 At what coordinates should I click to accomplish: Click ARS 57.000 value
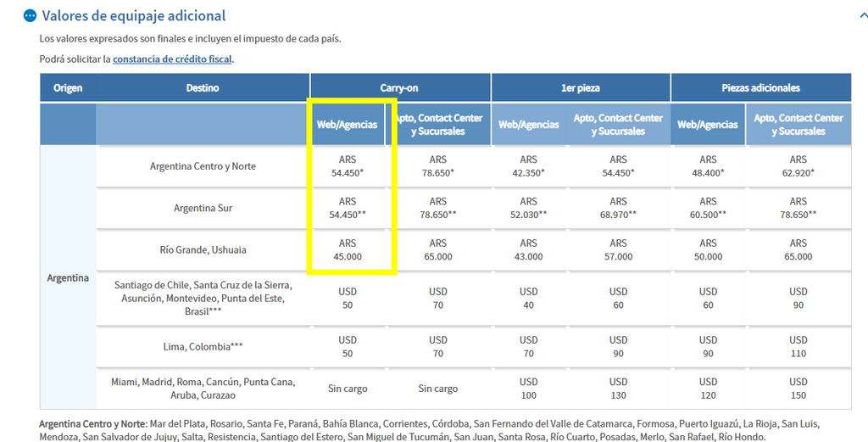coord(618,249)
